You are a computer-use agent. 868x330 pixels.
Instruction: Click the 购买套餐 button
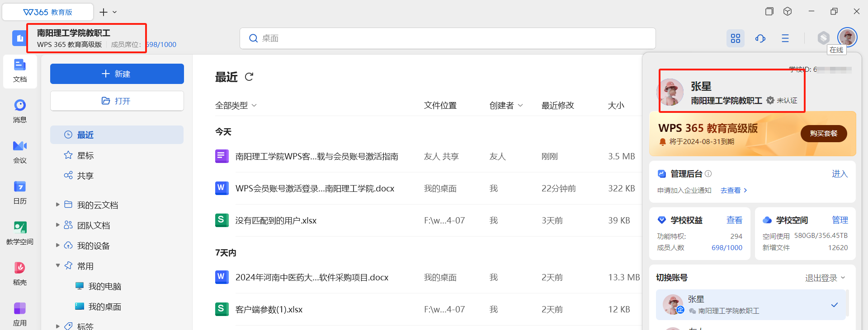pyautogui.click(x=823, y=134)
